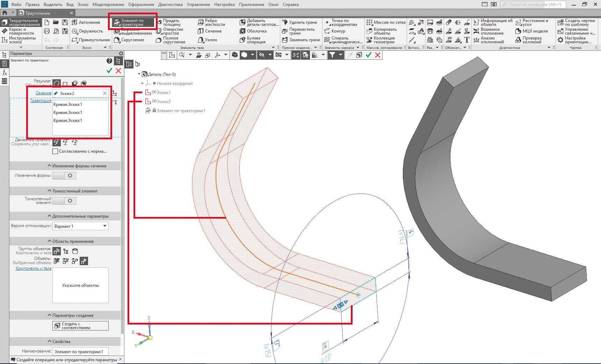The height and width of the screenshot is (364, 601).
Task: Click the command search field
Action: click(533, 5)
